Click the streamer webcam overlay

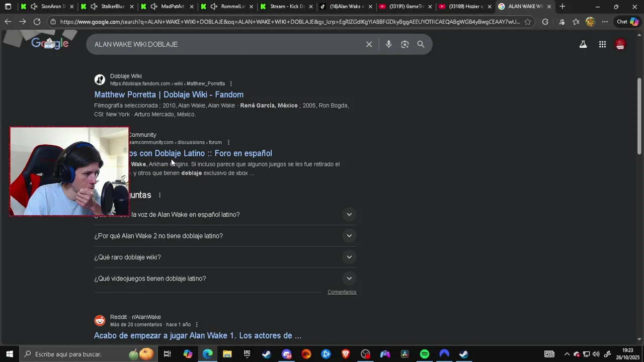[69, 171]
